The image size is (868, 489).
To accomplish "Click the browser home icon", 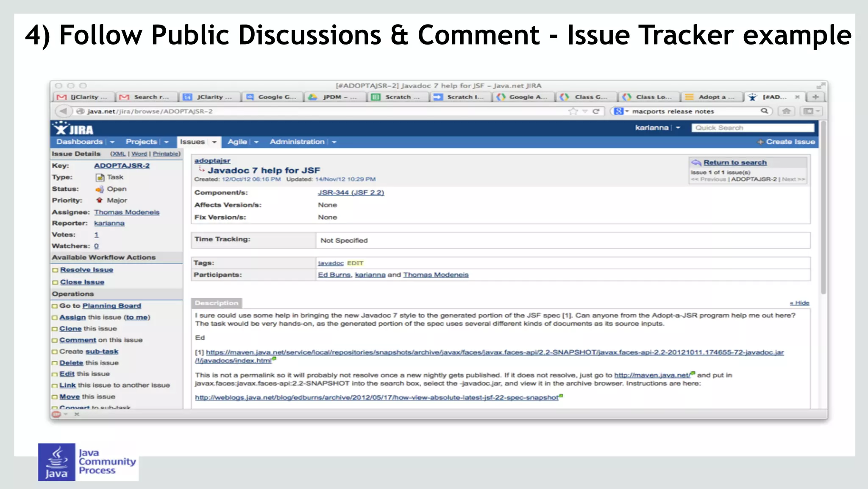I will [787, 111].
